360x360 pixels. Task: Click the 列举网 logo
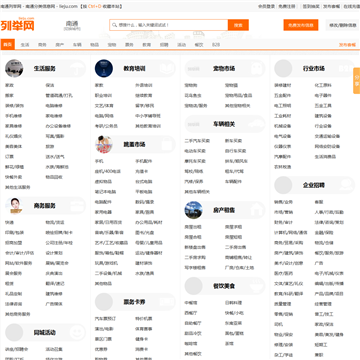pos(17,25)
